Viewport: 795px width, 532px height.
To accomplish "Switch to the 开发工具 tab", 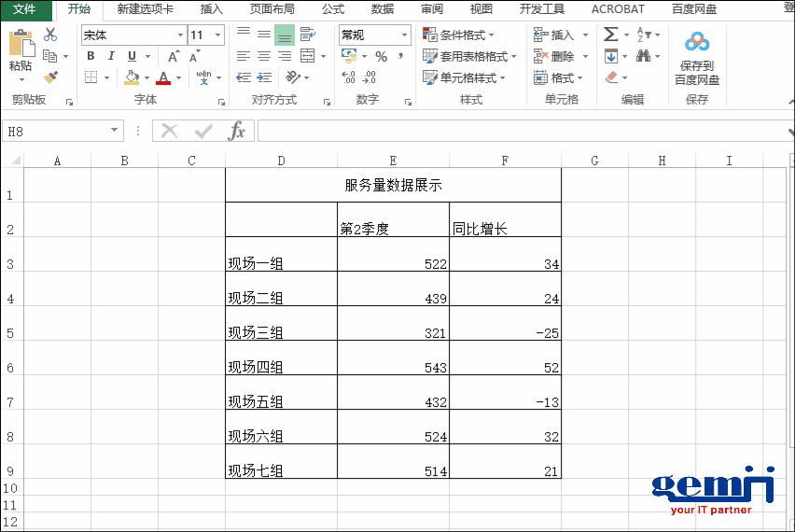I will [542, 9].
